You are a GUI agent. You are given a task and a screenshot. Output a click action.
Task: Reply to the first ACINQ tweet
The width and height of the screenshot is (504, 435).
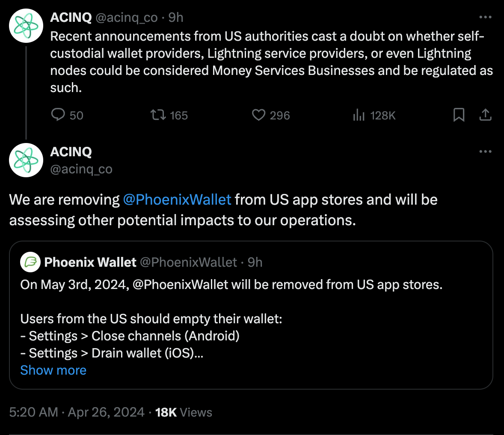58,115
